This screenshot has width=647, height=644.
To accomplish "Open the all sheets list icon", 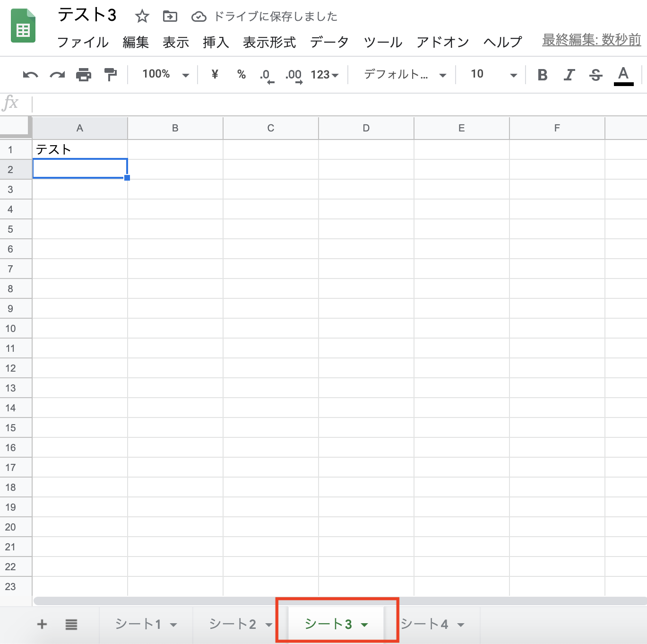I will [x=71, y=624].
